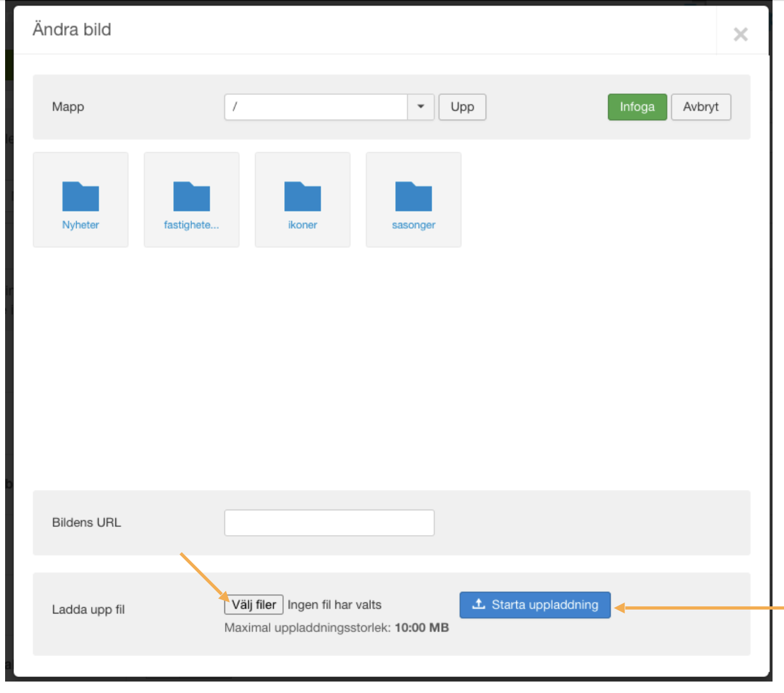Click the fastighete... folder name
This screenshot has width=784, height=693.
click(x=191, y=225)
